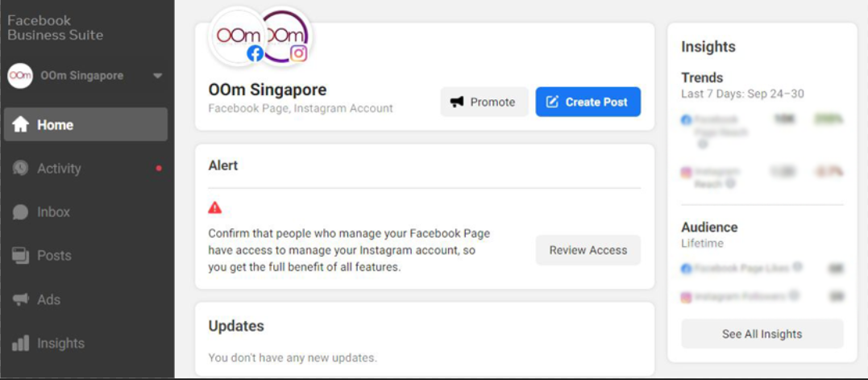This screenshot has width=868, height=380.
Task: Go to Posts in the sidebar
Action: click(53, 256)
